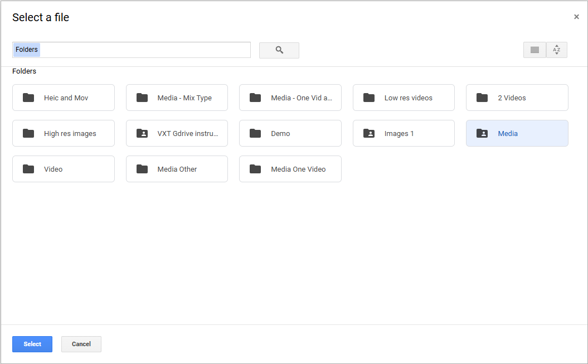The width and height of the screenshot is (588, 364).
Task: Click the Cancel button
Action: pos(81,344)
